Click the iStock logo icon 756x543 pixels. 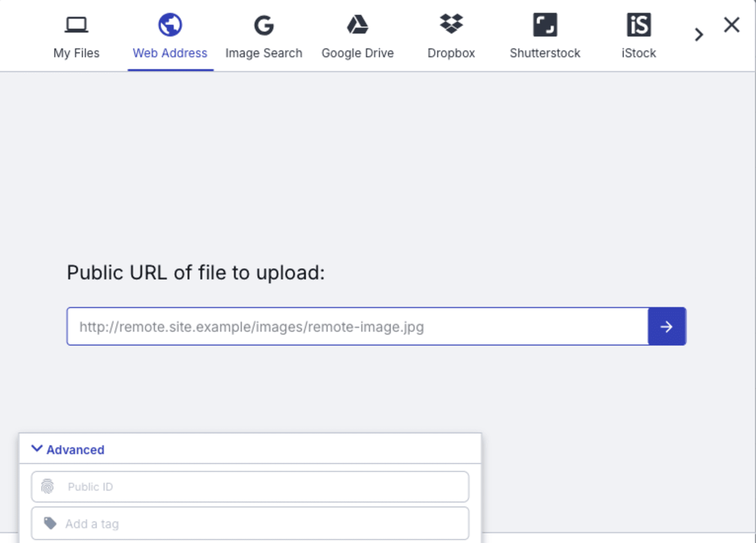[638, 24]
